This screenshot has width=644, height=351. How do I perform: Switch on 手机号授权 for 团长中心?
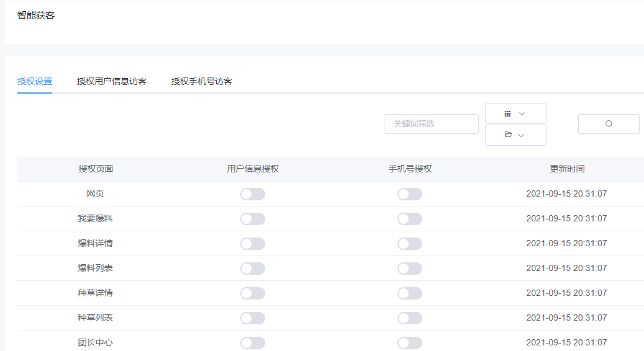[x=410, y=343]
